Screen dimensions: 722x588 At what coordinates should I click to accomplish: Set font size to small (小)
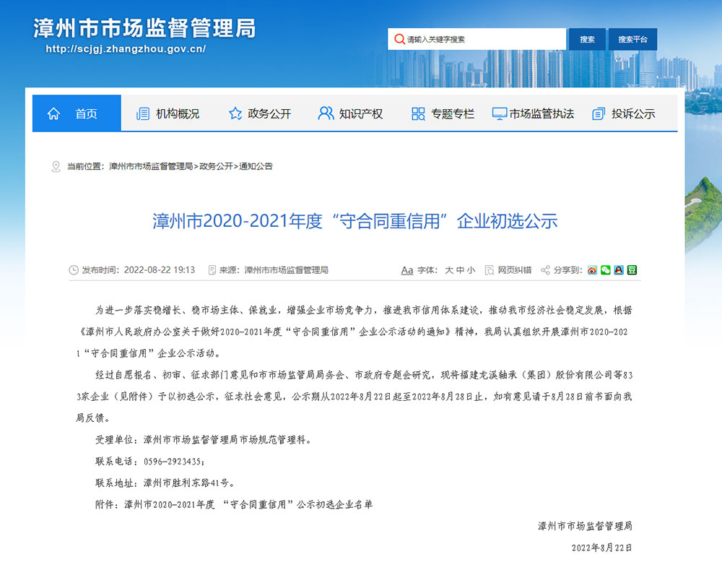[x=471, y=270]
